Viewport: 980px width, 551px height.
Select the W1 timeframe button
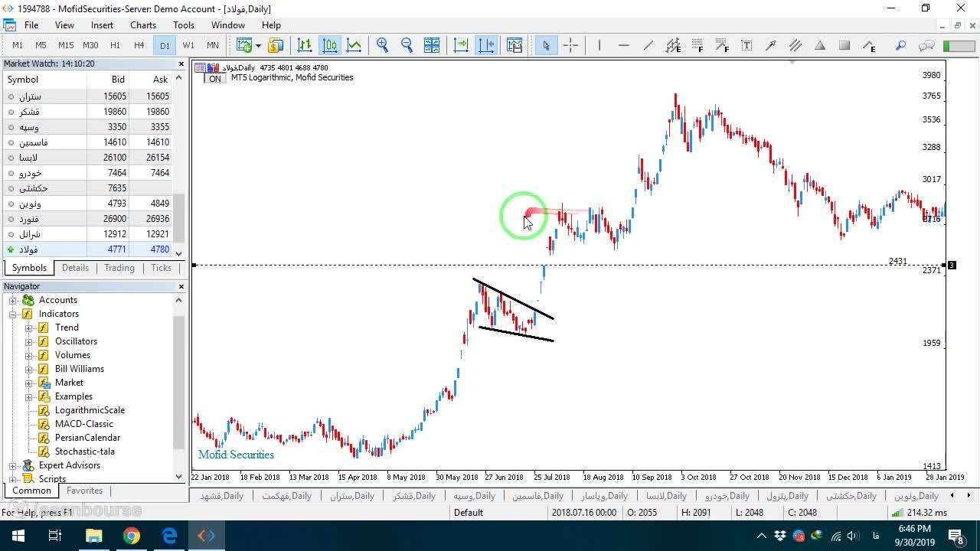coord(188,45)
